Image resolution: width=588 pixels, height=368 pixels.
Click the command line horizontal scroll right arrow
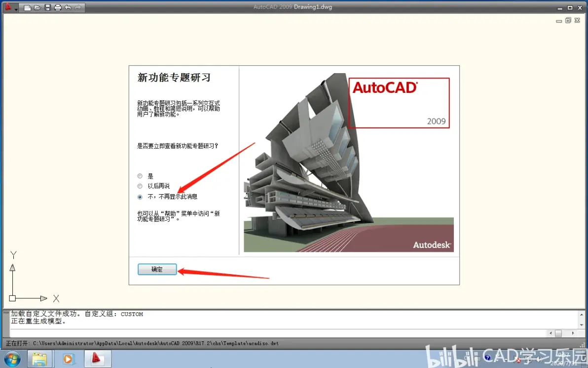573,333
